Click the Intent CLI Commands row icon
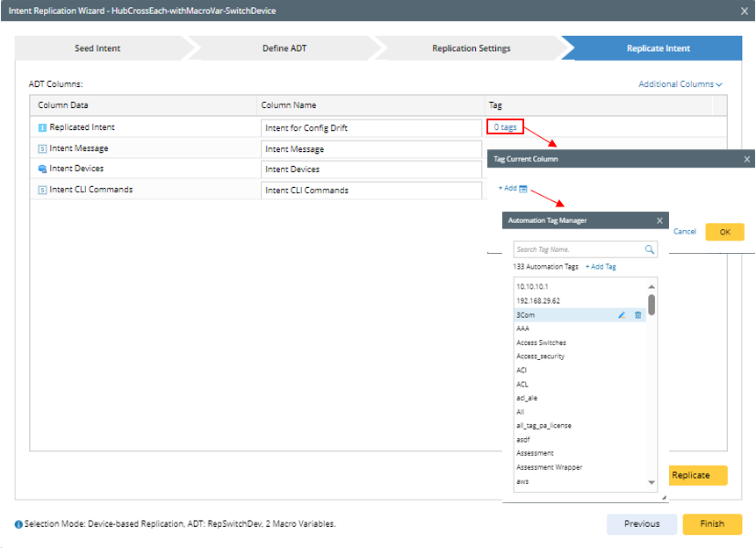 pyautogui.click(x=42, y=190)
